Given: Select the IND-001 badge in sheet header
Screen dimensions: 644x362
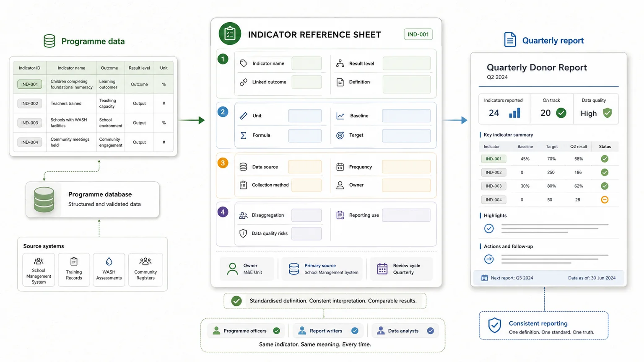Looking at the screenshot, I should point(418,34).
